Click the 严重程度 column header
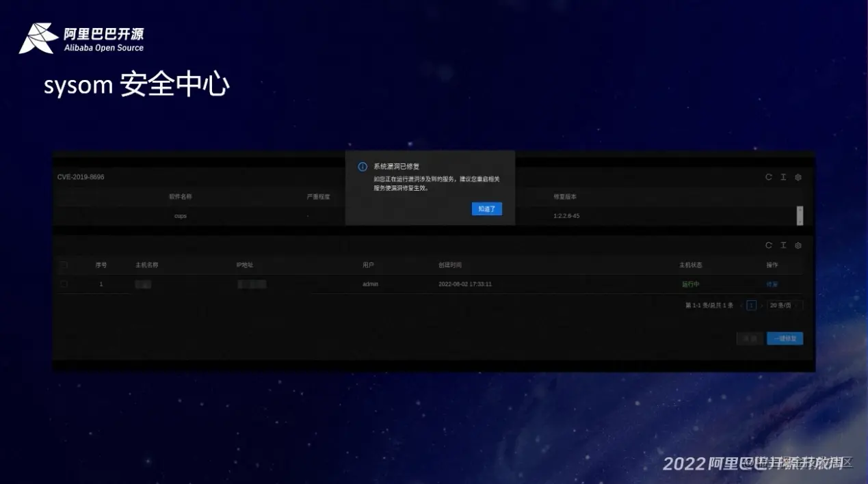Screen dimensions: 868x484 click(x=318, y=197)
